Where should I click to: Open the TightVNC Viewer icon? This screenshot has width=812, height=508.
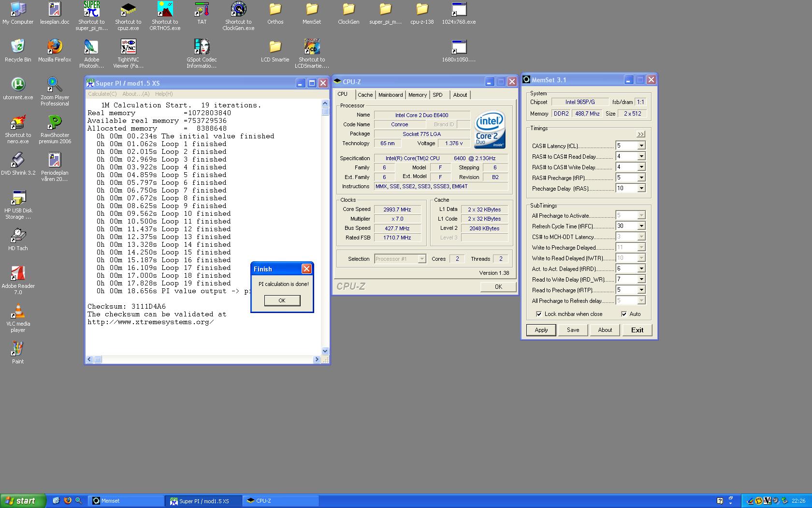pos(128,54)
